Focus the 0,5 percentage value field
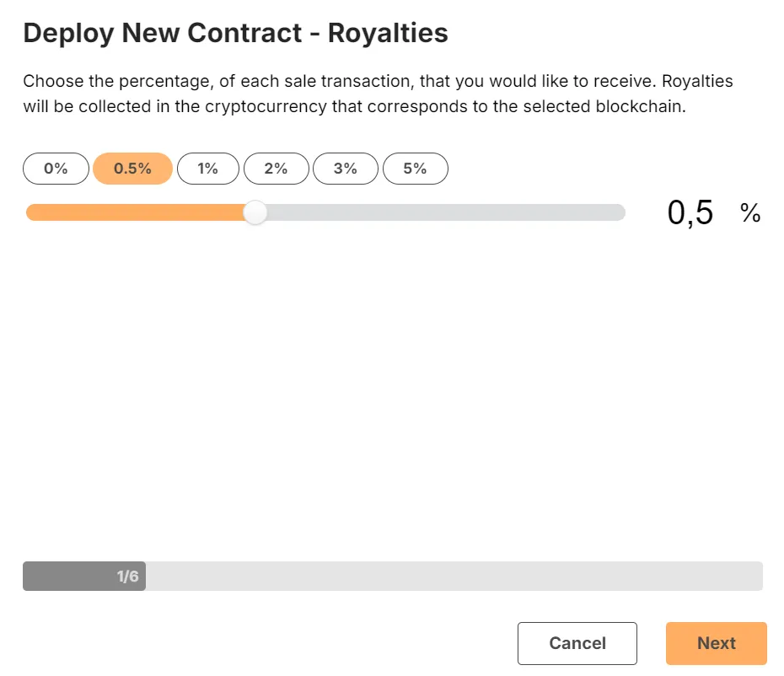The width and height of the screenshot is (784, 676). (690, 212)
